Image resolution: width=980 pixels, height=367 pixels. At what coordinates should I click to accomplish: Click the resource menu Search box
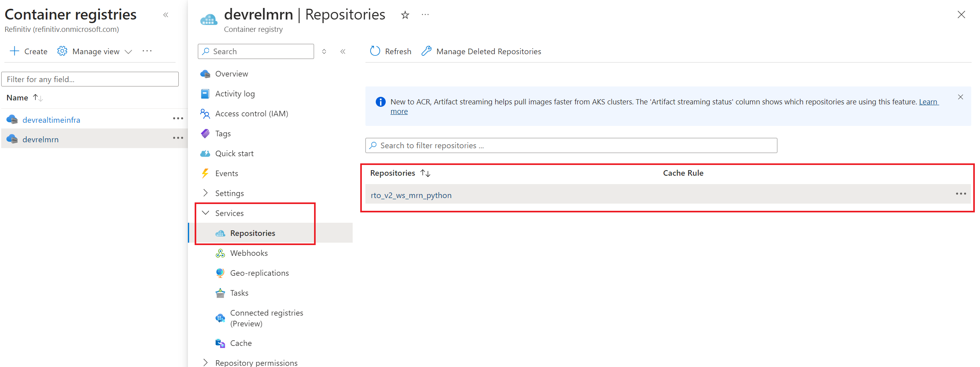point(256,51)
